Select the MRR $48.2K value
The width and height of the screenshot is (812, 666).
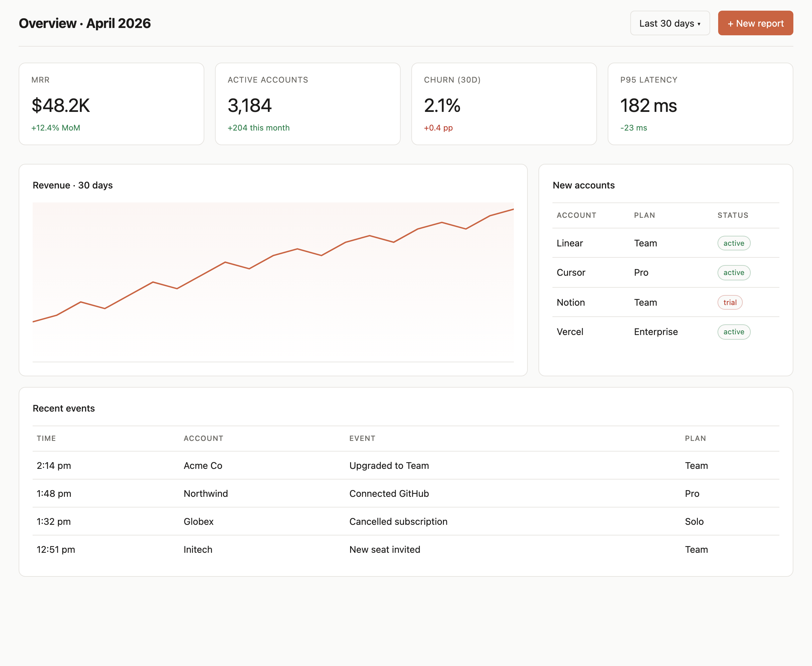[61, 106]
